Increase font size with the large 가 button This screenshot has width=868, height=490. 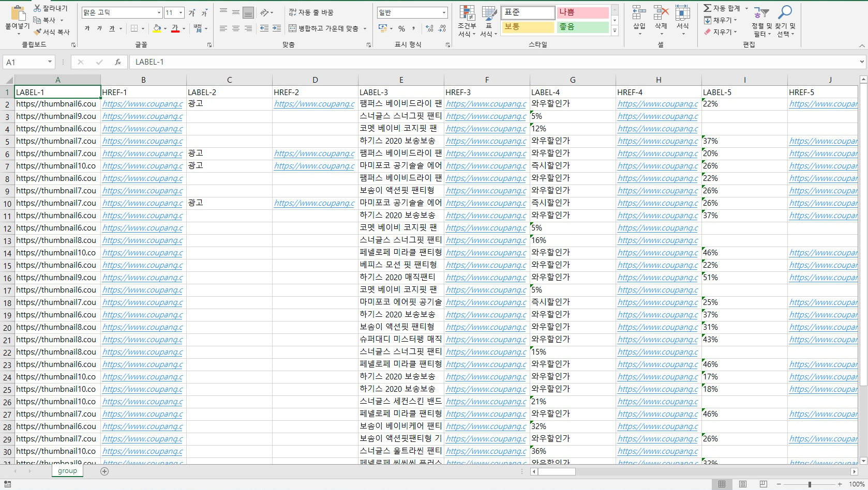192,12
